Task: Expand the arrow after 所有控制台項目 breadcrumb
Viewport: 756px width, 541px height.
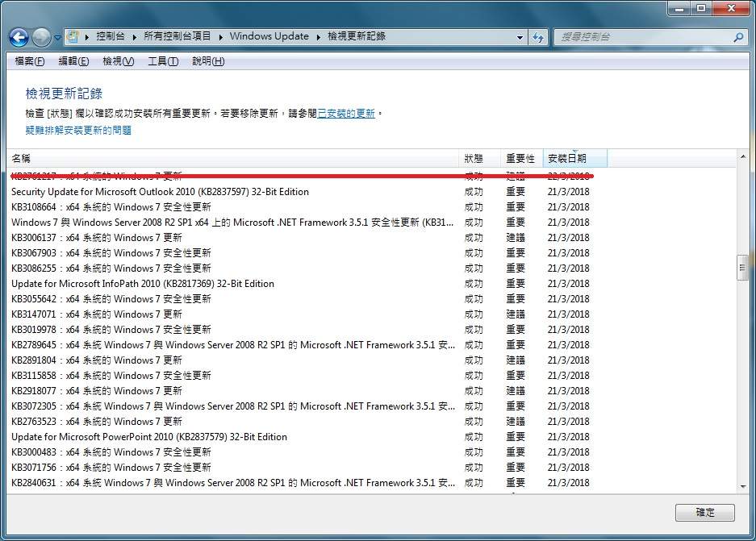Action: [220, 36]
